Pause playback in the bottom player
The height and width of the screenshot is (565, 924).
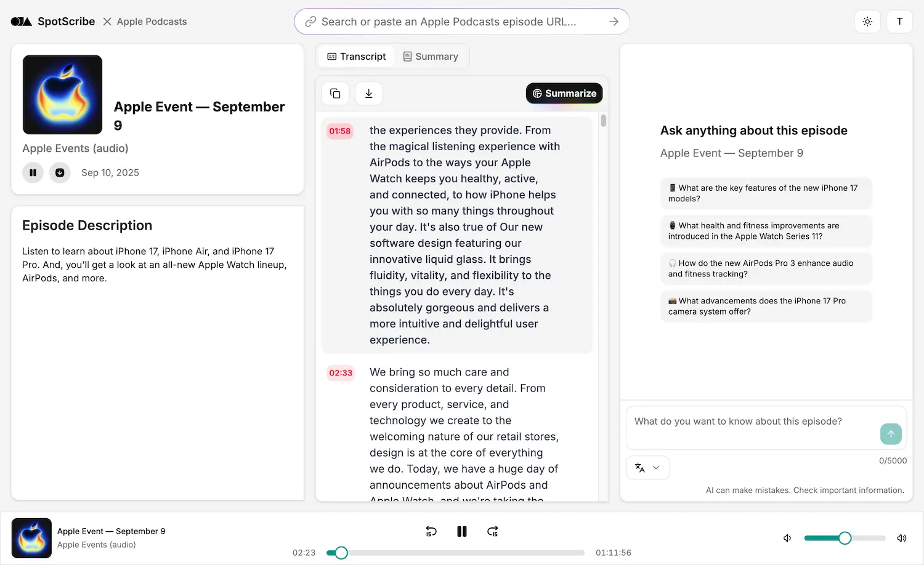tap(462, 531)
